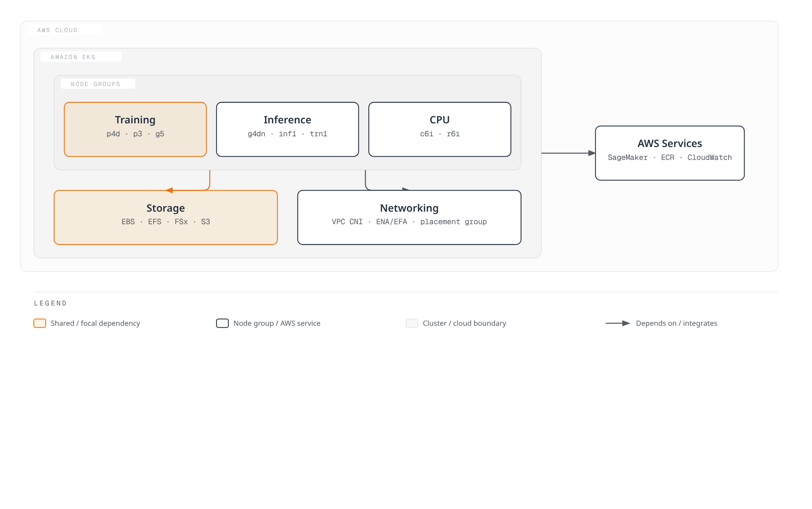The height and width of the screenshot is (509, 812).
Task: Select the AWS Services box
Action: point(670,153)
